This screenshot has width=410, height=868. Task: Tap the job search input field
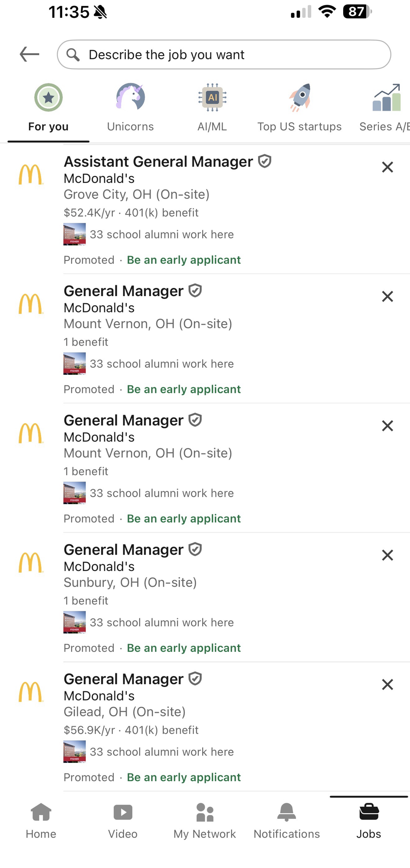pos(224,55)
